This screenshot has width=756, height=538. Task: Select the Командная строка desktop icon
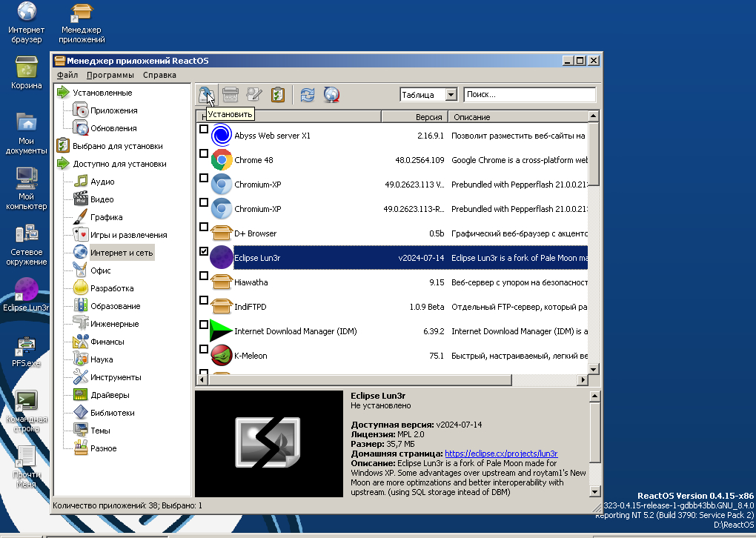(27, 412)
